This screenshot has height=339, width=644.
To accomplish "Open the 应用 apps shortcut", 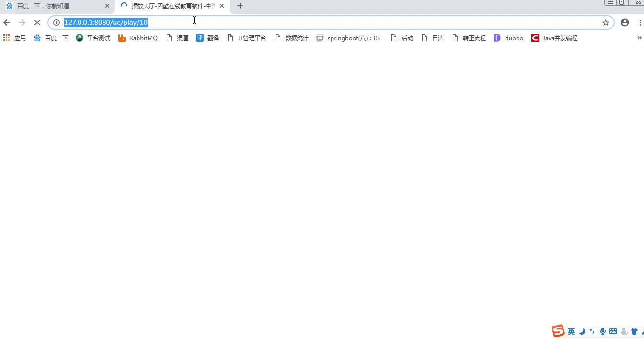I will pyautogui.click(x=14, y=38).
